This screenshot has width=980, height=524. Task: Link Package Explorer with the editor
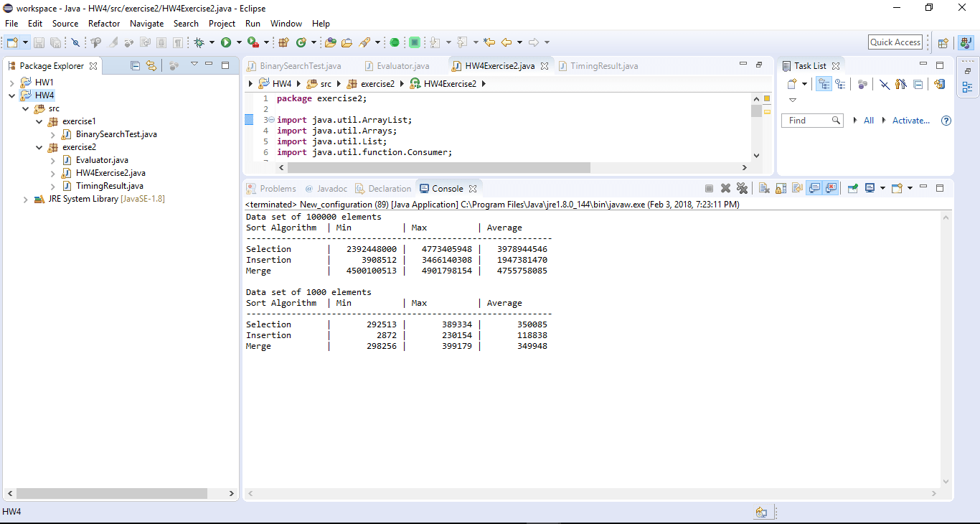(x=151, y=65)
